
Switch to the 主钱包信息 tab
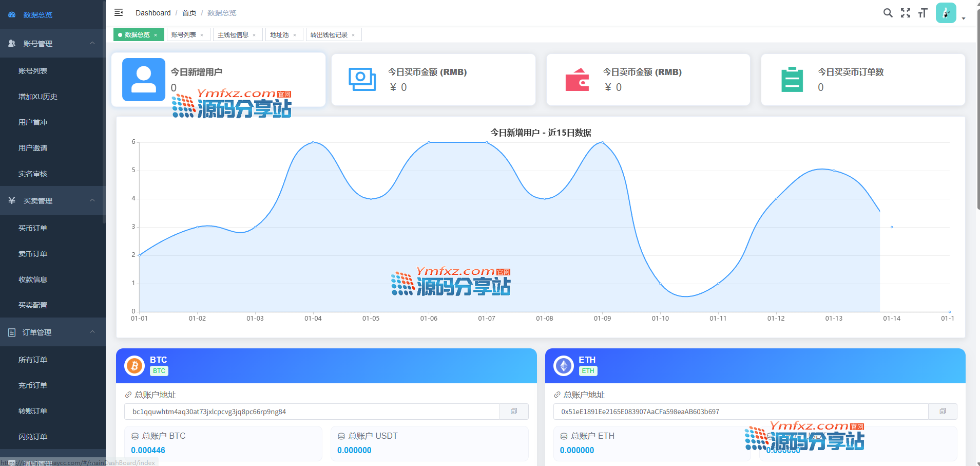(233, 35)
